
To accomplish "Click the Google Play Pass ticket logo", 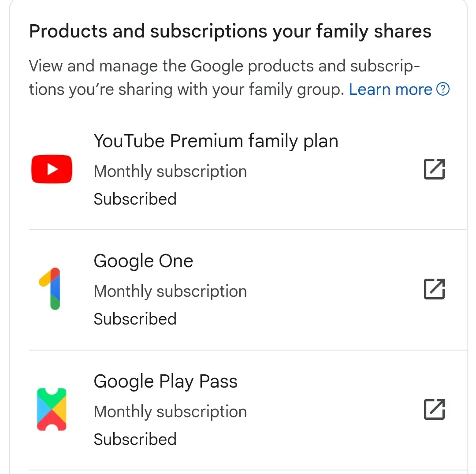I will click(x=52, y=409).
